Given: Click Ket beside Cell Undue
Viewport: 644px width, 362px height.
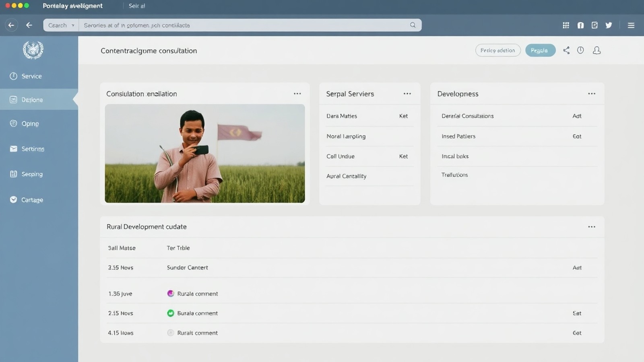Looking at the screenshot, I should (403, 156).
